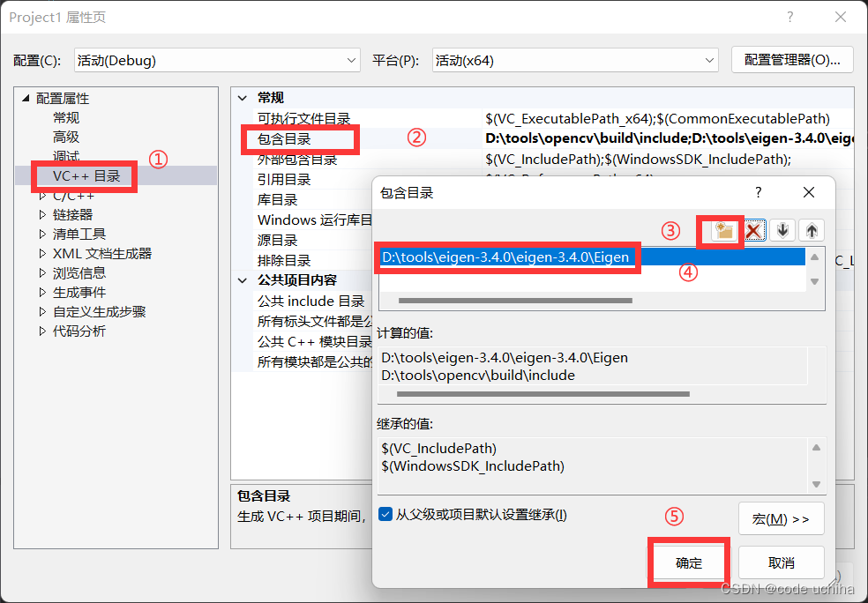868x603 pixels.
Task: Click the 宏(M) >> button
Action: point(781,518)
